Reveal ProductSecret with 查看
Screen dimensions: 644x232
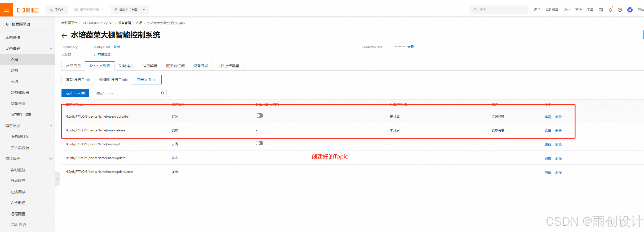pos(411,47)
